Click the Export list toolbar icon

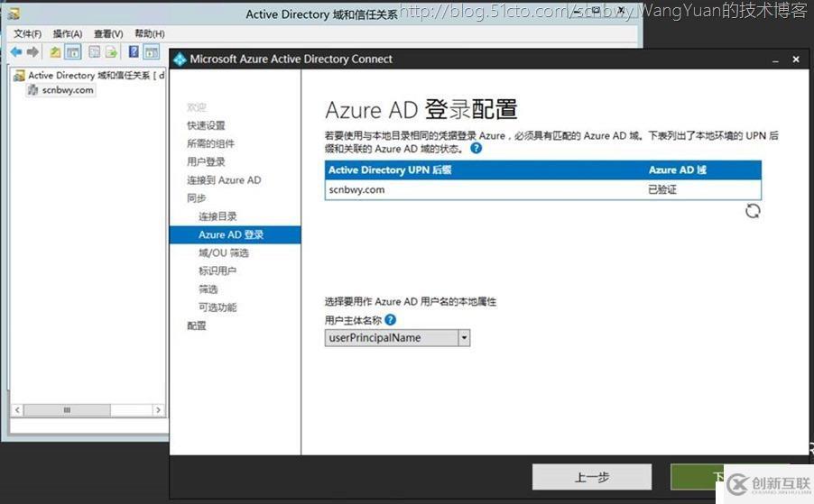111,52
